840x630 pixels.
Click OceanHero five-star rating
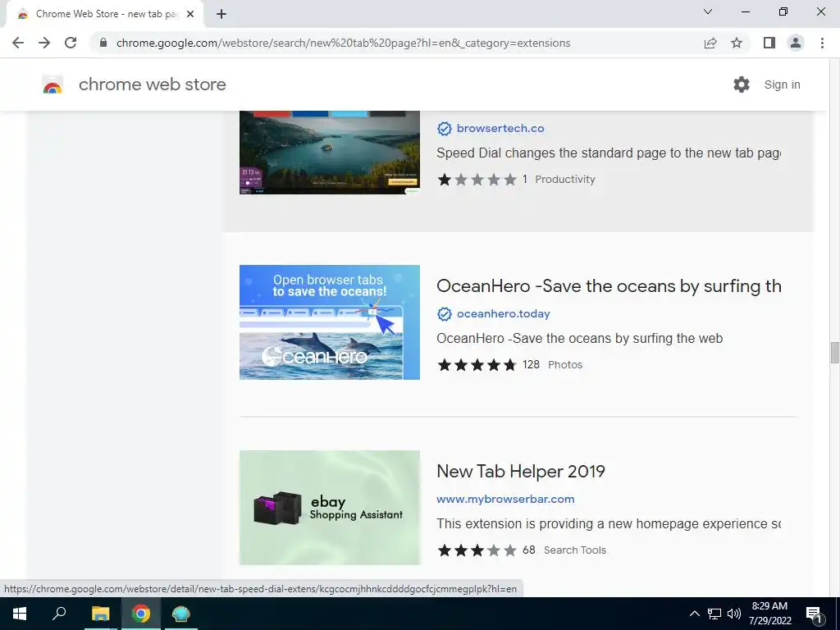click(477, 365)
